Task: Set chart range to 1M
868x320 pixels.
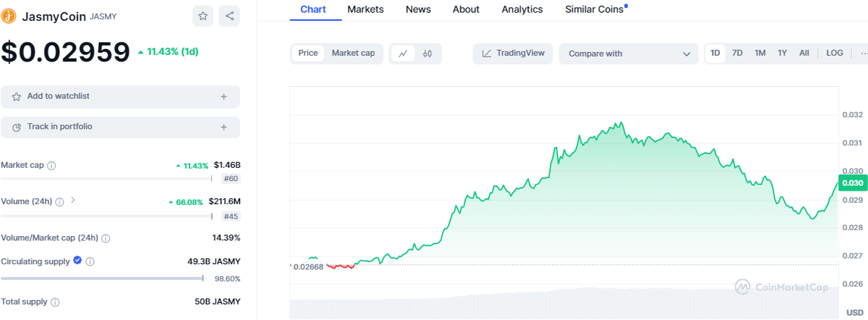Action: tap(760, 53)
